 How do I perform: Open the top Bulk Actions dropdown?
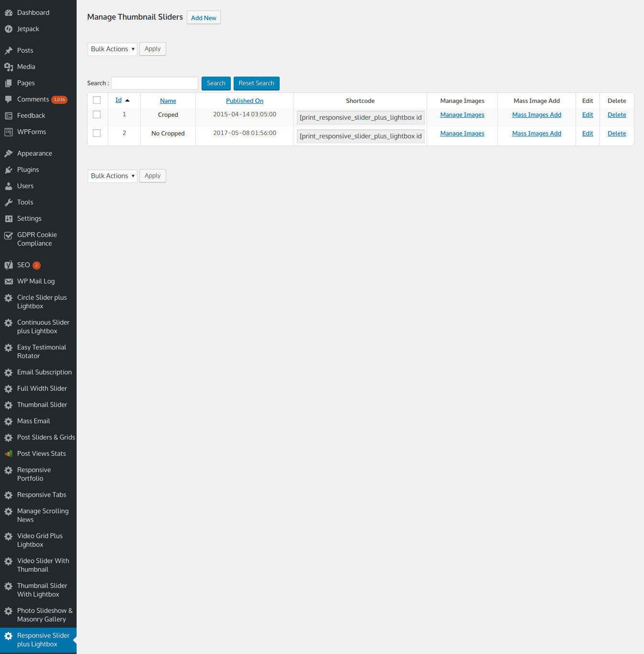(113, 49)
